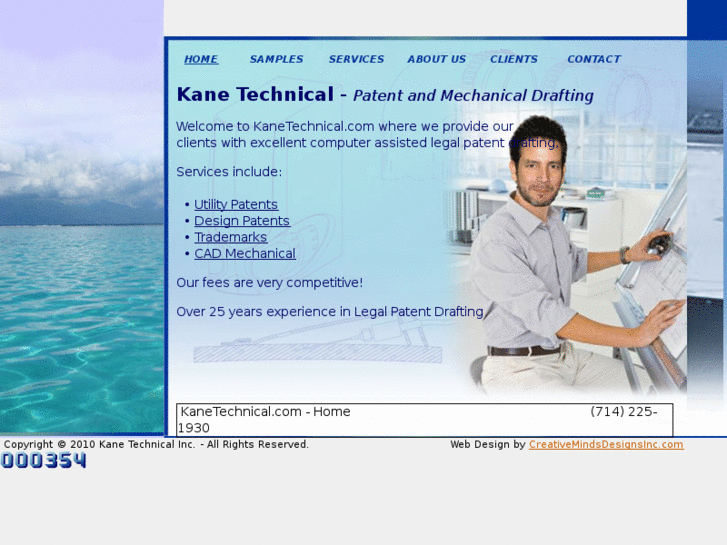Click the 'KaneTechnical.com - Home' footer text

pos(265,411)
